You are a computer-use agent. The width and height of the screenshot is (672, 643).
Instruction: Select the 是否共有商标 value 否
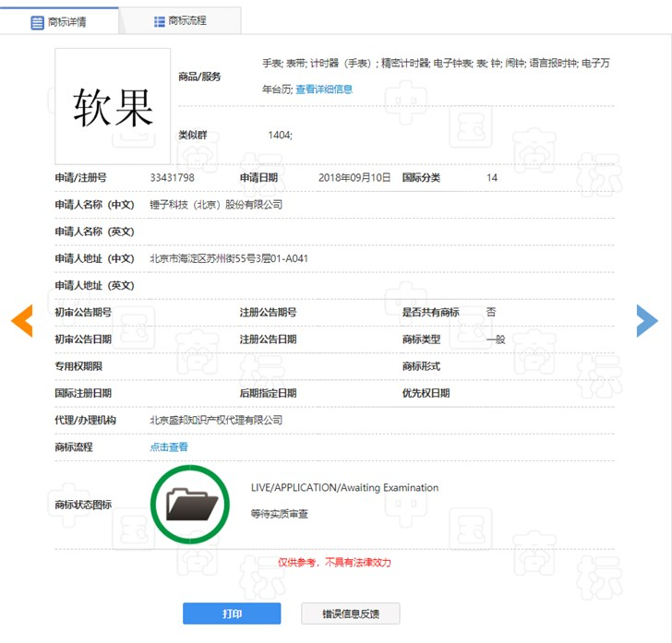(491, 313)
